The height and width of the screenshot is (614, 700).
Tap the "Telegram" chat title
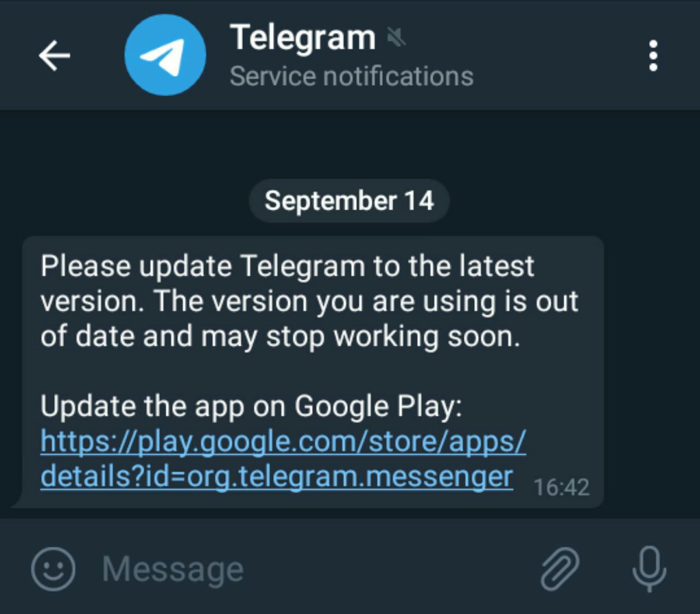pos(303,38)
